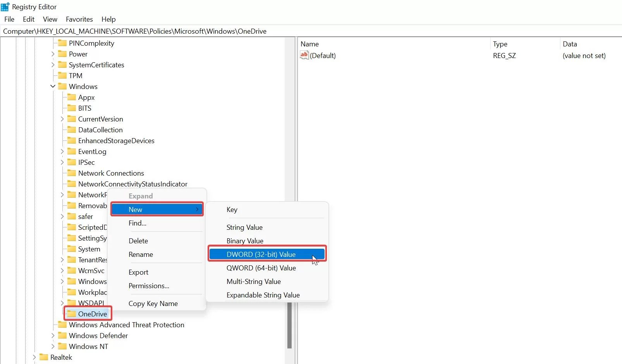The width and height of the screenshot is (622, 364).
Task: Choose String Value from the New submenu
Action: pyautogui.click(x=244, y=227)
